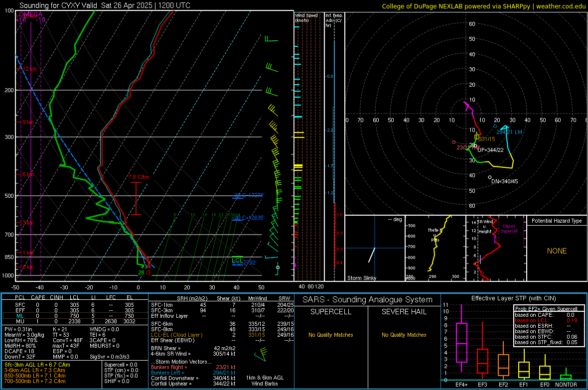Image resolution: width=588 pixels, height=390 pixels.
Task: Click the SR Wind v. Height inset plot
Action: click(x=496, y=248)
